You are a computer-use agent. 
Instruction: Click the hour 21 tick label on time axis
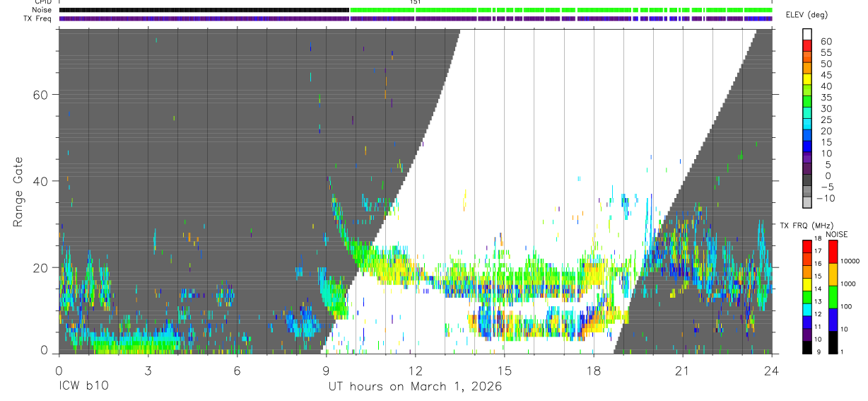tap(682, 370)
